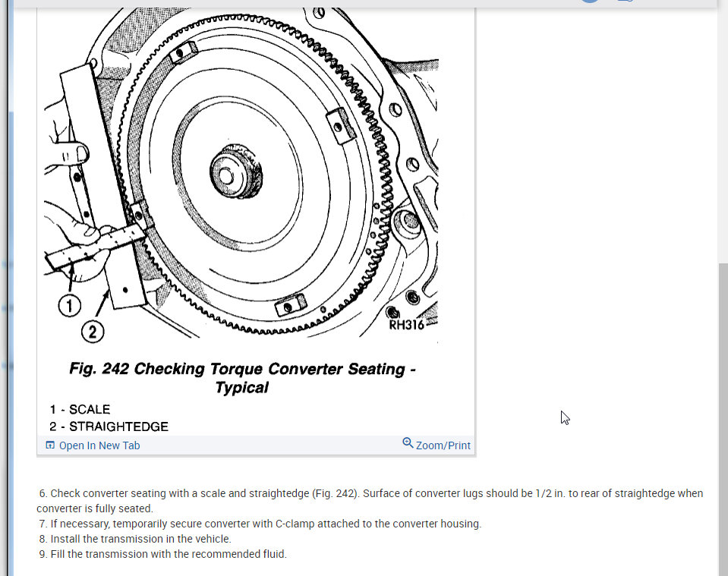Click step 6 'Check converter seating' text

tap(370, 501)
